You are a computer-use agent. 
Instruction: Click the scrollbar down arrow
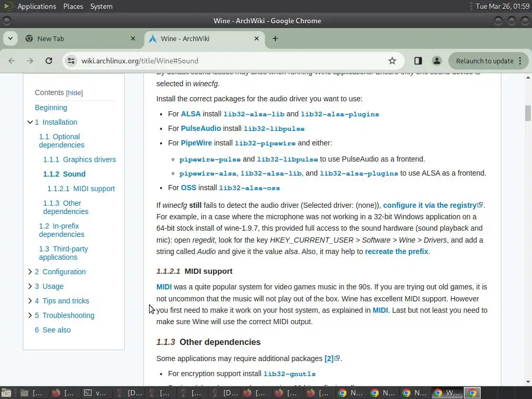click(x=528, y=382)
